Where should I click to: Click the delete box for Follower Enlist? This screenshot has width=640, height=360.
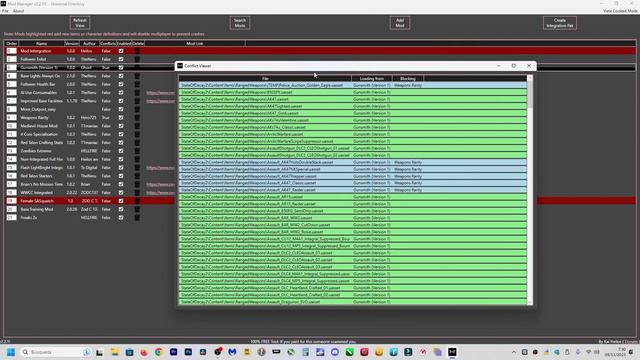tap(137, 59)
